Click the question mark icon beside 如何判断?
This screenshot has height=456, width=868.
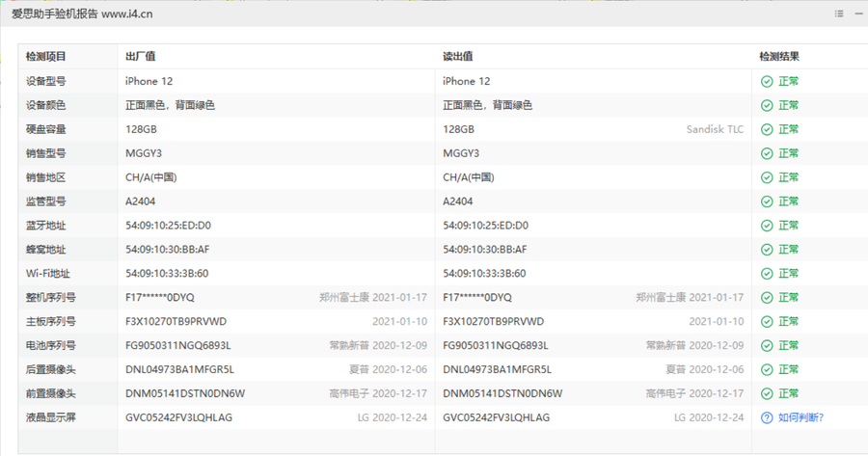(767, 417)
